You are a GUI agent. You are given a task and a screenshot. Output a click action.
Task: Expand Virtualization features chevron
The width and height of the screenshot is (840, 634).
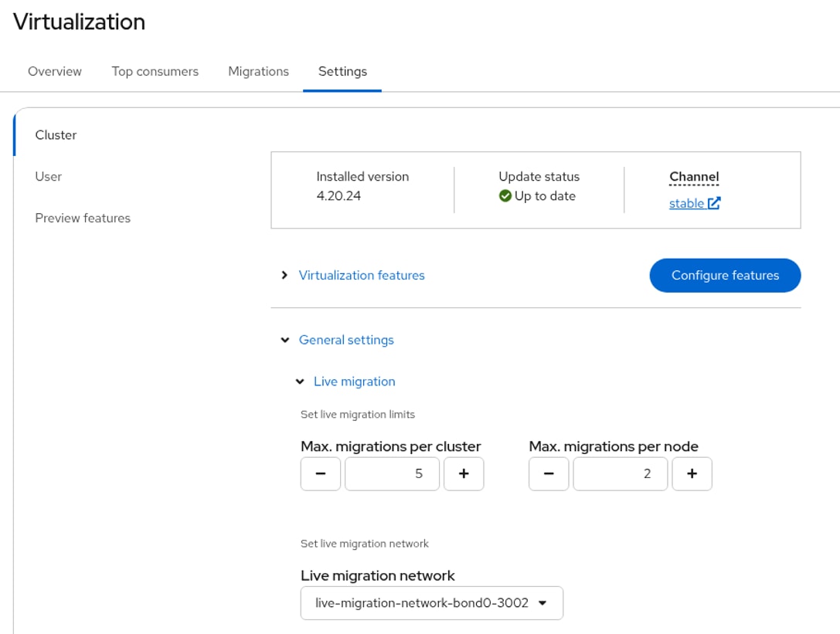tap(284, 275)
